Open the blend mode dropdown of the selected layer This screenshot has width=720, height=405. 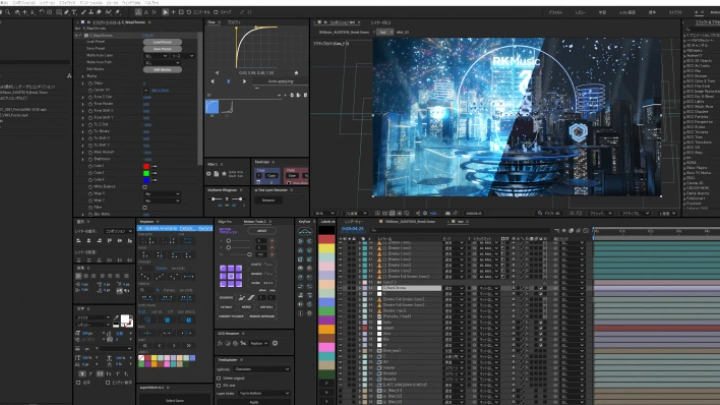pos(454,288)
